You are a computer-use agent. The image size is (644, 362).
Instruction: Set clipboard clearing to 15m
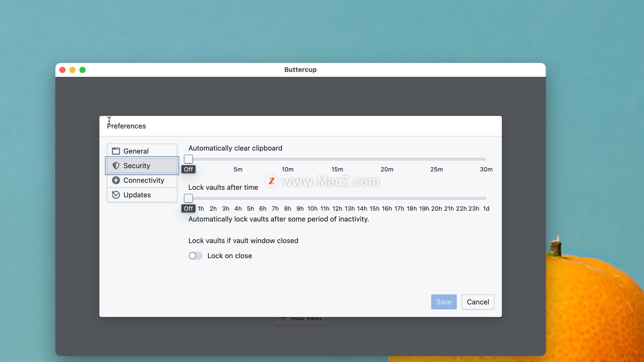pyautogui.click(x=337, y=169)
